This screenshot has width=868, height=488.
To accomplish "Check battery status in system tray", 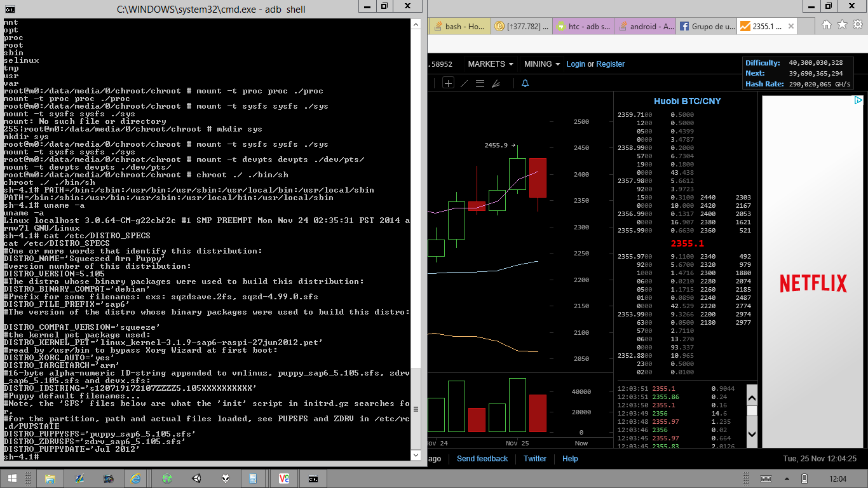I will (x=804, y=478).
